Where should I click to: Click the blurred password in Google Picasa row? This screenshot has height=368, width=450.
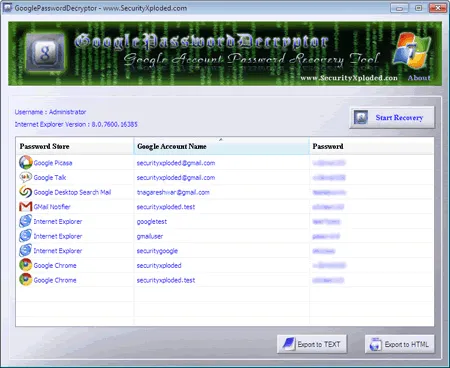(329, 163)
